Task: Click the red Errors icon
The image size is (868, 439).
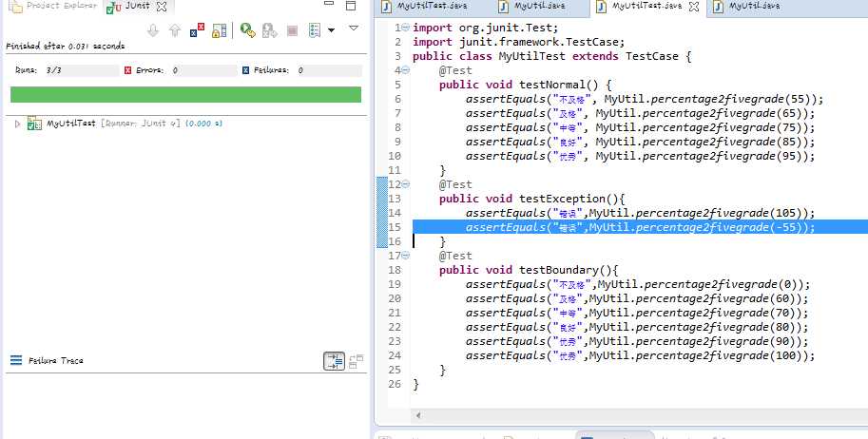Action: (128, 70)
